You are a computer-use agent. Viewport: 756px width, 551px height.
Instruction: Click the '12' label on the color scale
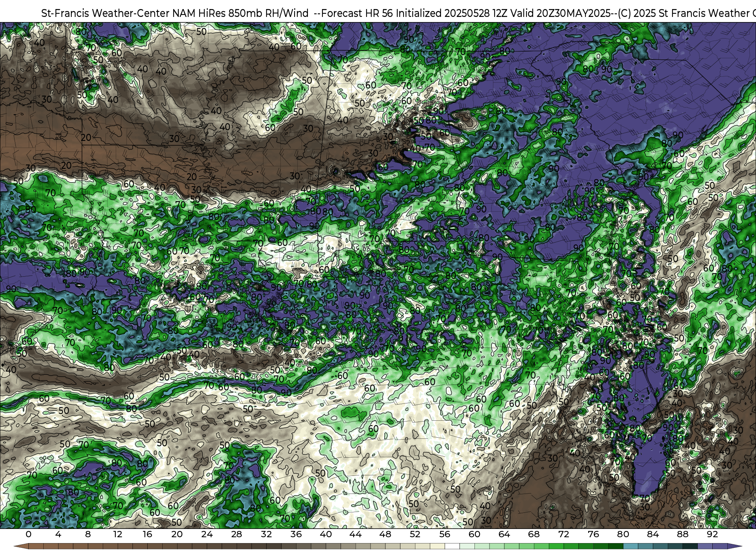click(x=117, y=534)
